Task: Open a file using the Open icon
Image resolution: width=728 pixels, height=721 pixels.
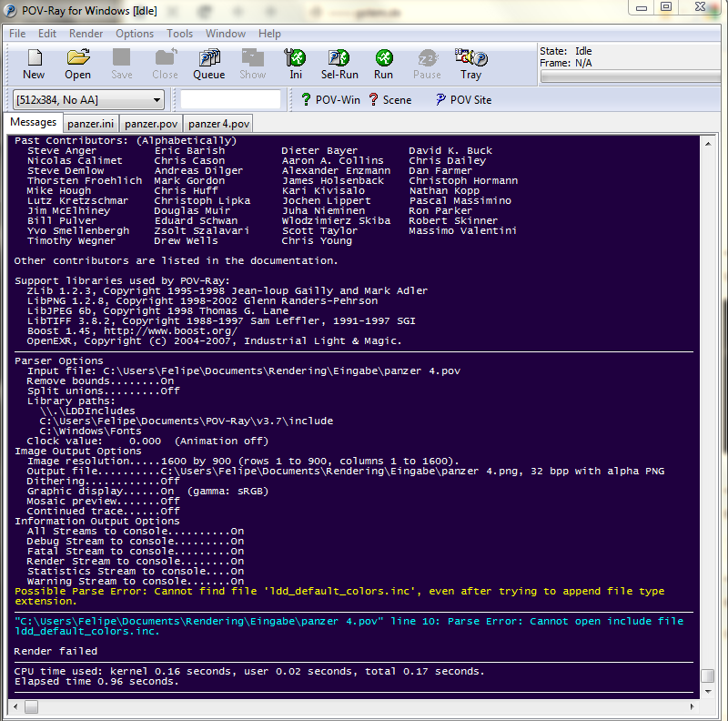Action: click(x=77, y=64)
